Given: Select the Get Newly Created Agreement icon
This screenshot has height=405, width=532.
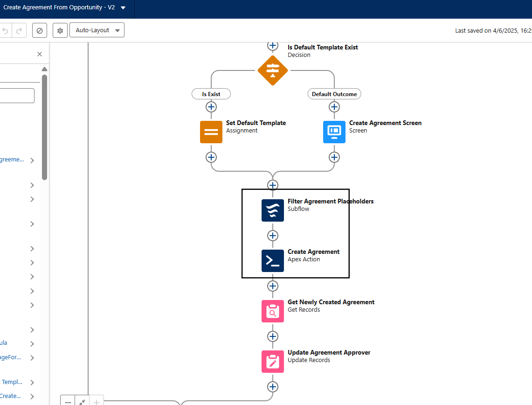Looking at the screenshot, I should point(272,311).
